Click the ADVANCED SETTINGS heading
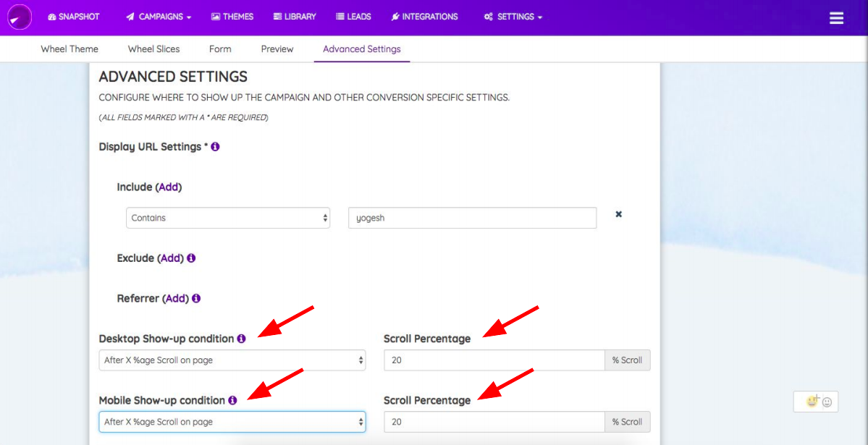The image size is (868, 445). (173, 77)
